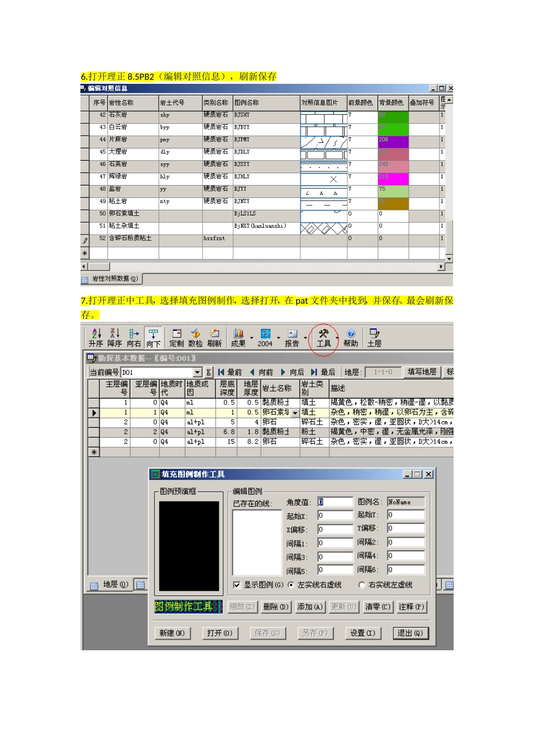Switch to the 岩性对照数据 tab
The width and height of the screenshot is (534, 756).
111,279
